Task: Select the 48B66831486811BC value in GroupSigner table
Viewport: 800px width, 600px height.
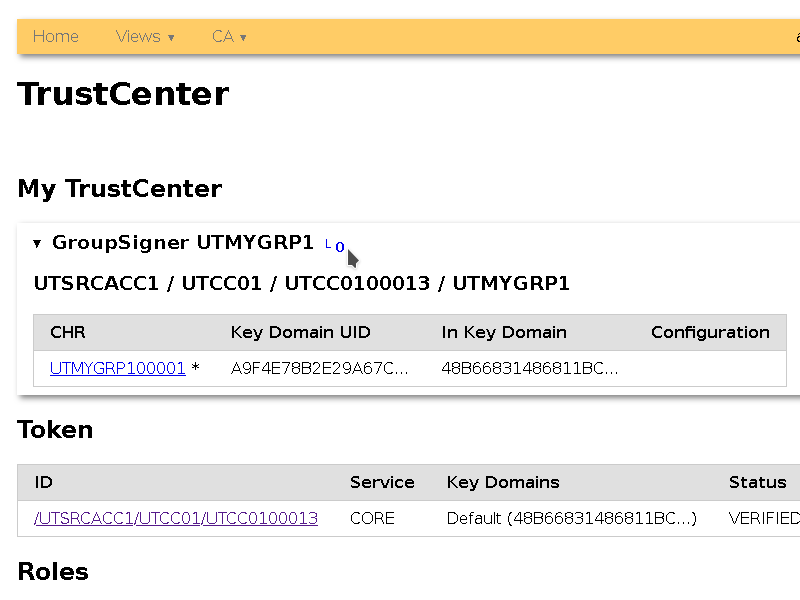Action: click(x=529, y=368)
